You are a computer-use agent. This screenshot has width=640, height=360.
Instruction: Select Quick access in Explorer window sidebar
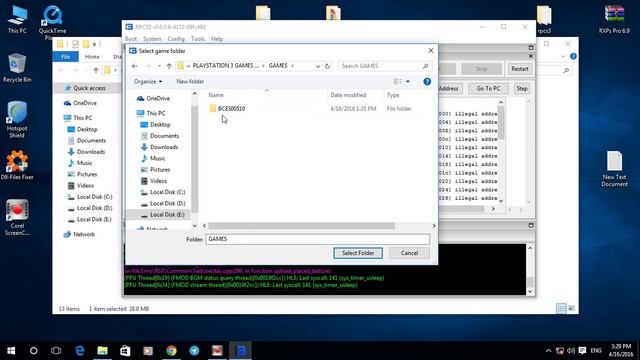point(89,88)
